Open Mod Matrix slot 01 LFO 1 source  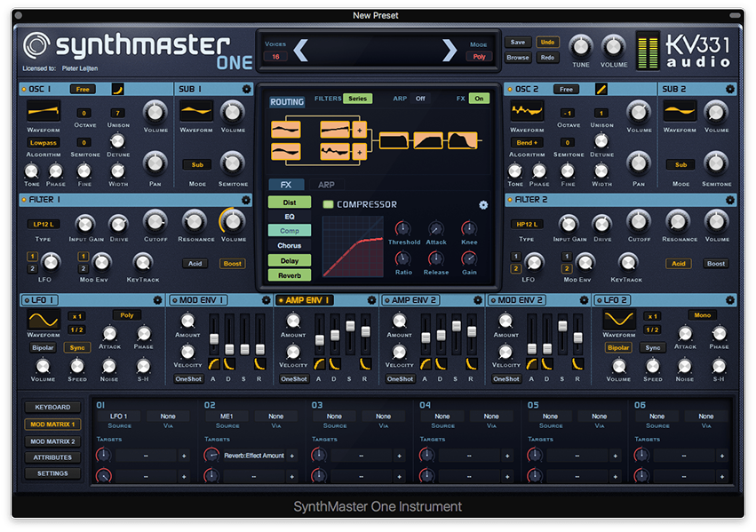coord(119,416)
